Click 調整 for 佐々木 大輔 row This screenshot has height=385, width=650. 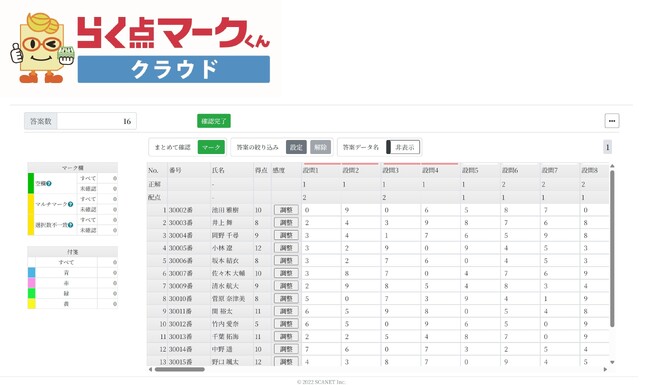[x=286, y=273]
